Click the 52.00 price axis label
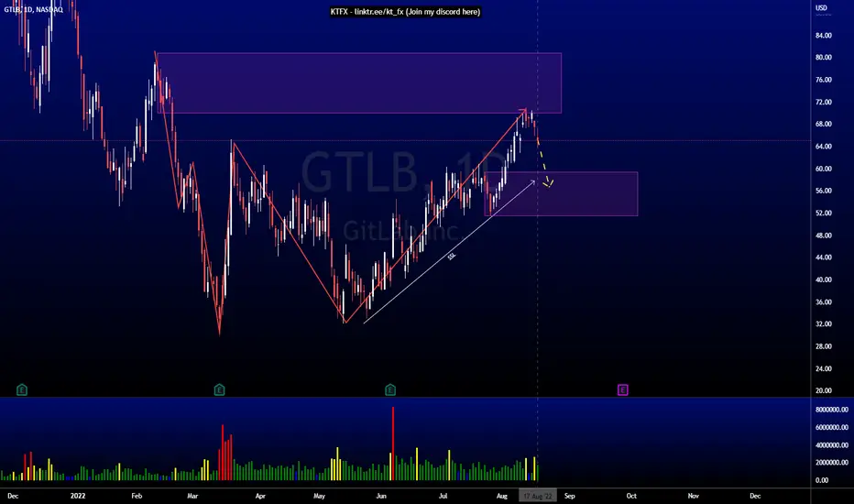Viewport: 854px width, 504px height. click(x=824, y=213)
